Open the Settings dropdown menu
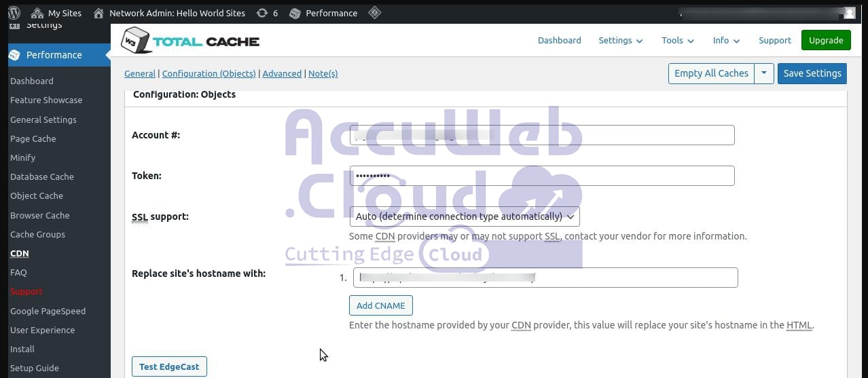 620,41
